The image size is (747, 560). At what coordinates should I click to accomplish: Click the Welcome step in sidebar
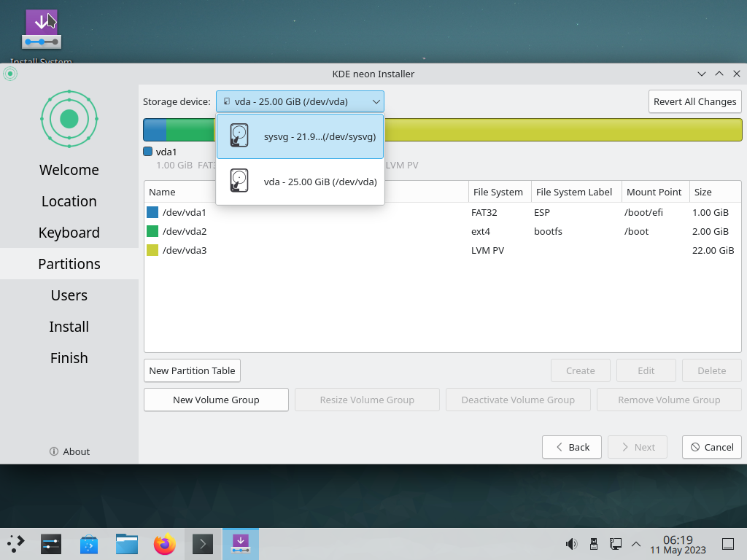click(x=69, y=170)
